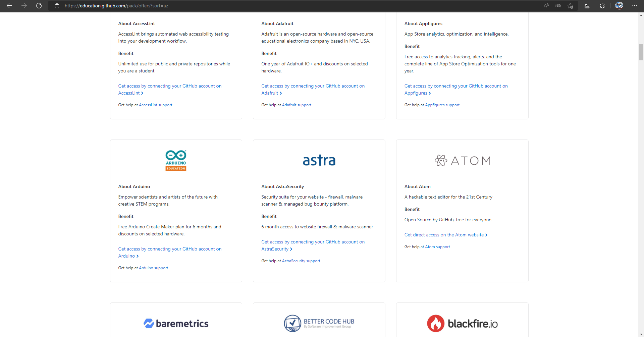Open the Arduino support link
The width and height of the screenshot is (644, 337).
pos(153,268)
